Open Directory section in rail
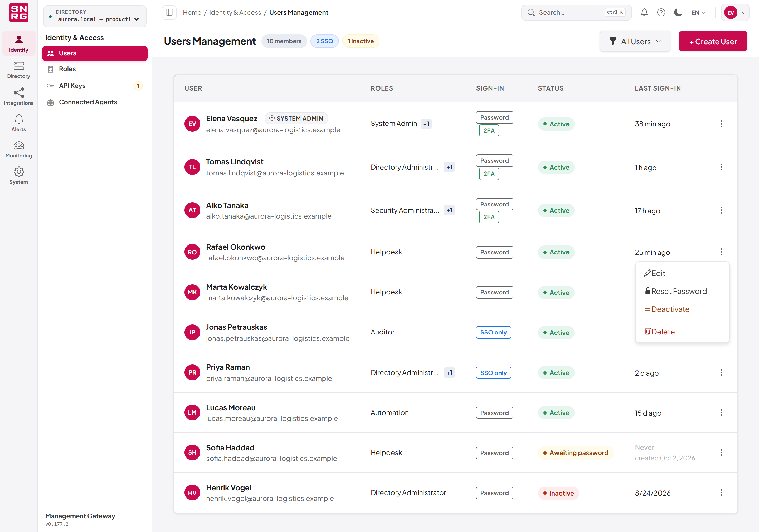 click(18, 70)
